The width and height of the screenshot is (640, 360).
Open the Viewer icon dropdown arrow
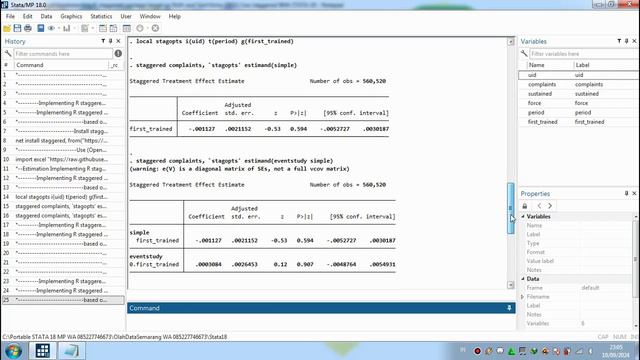(x=59, y=28)
